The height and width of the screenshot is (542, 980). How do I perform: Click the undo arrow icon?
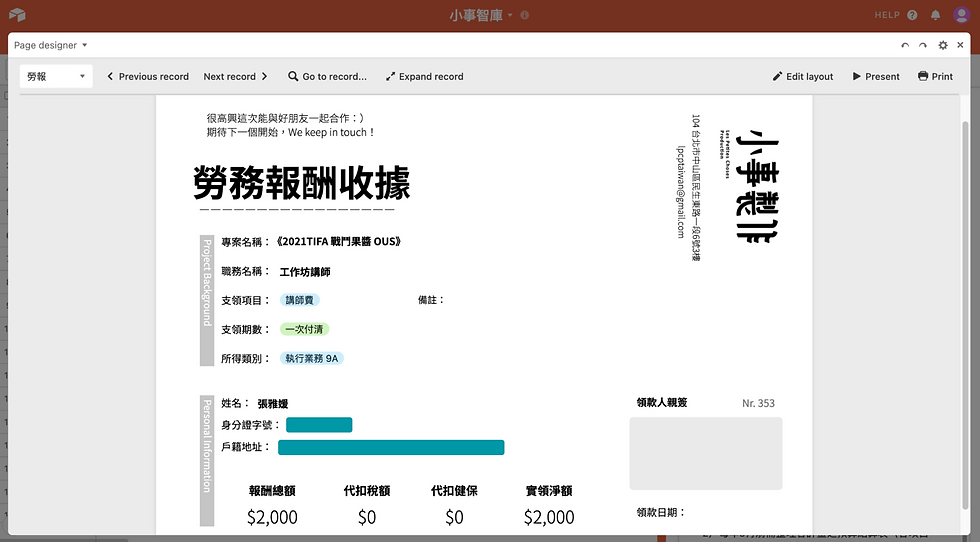pos(904,45)
